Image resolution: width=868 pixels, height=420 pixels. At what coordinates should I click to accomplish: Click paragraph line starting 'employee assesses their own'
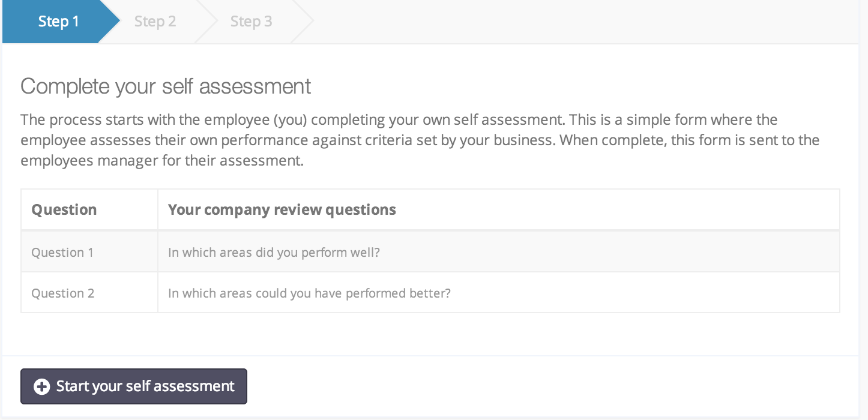(x=420, y=140)
